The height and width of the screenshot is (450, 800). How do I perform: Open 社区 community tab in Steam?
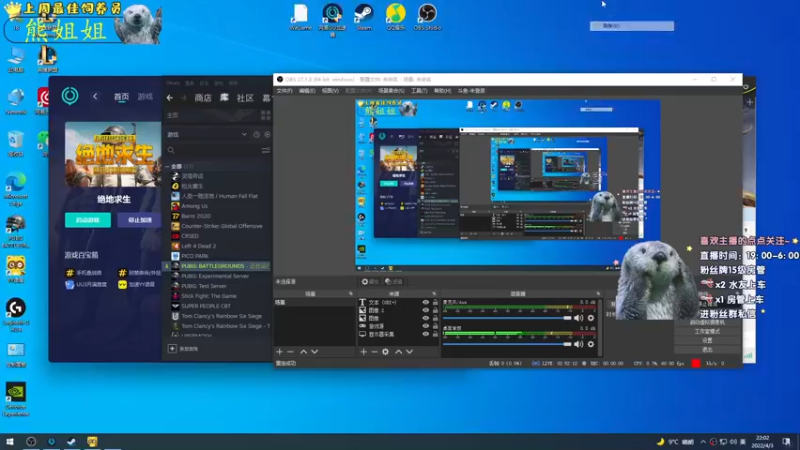click(245, 98)
